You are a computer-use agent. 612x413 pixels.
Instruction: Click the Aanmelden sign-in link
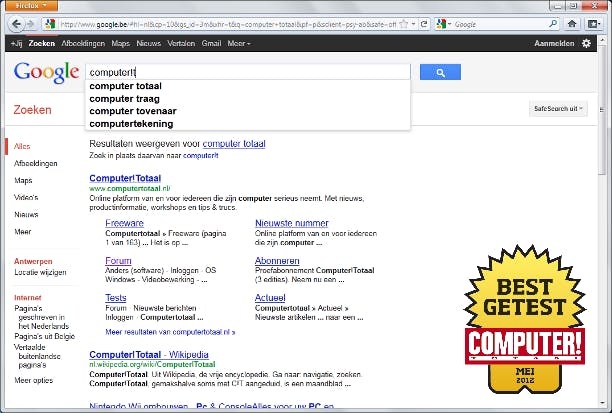[x=554, y=43]
